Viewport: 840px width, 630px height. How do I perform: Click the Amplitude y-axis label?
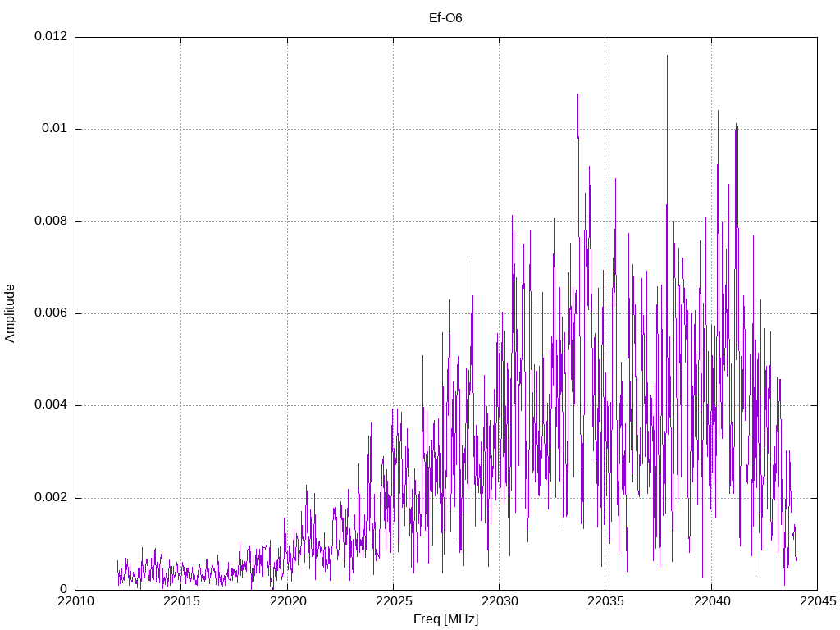coord(10,313)
